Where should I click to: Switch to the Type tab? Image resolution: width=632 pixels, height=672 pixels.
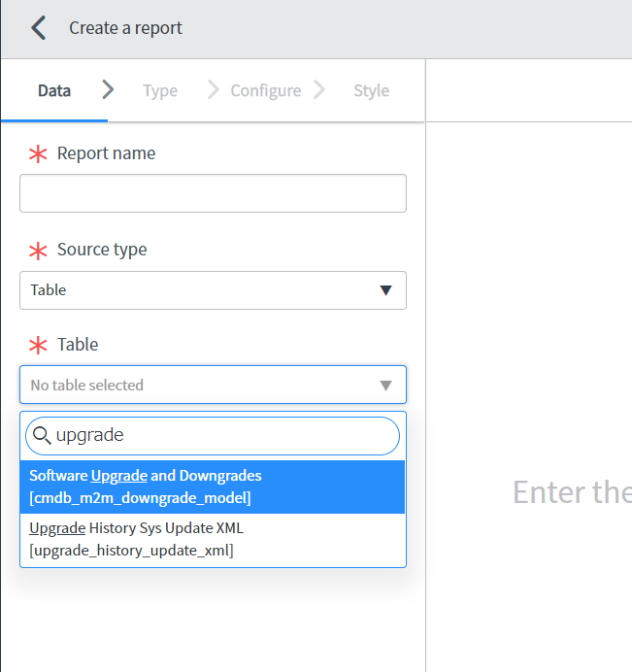160,91
